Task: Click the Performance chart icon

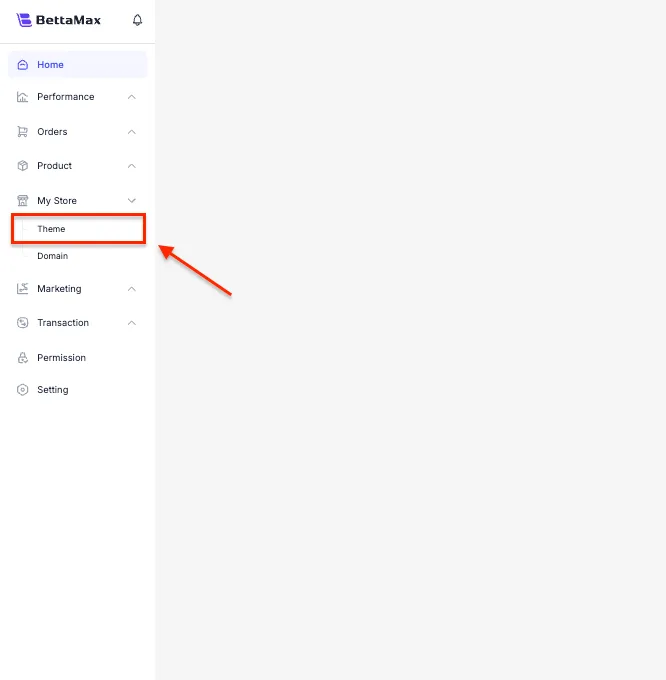Action: (x=23, y=97)
